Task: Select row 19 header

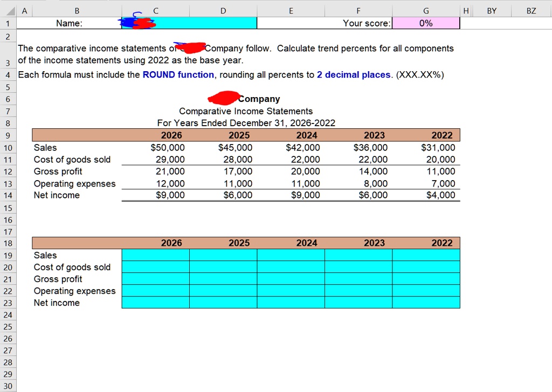Action: (x=8, y=256)
